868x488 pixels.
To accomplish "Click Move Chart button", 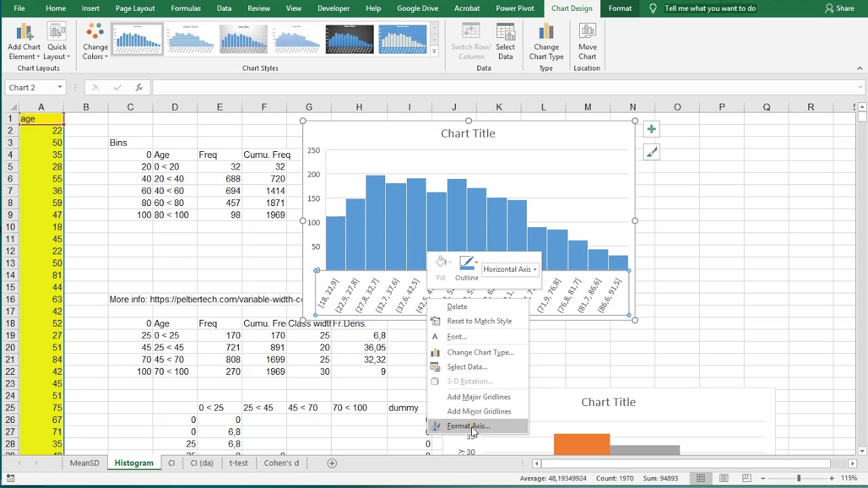I will pos(587,41).
